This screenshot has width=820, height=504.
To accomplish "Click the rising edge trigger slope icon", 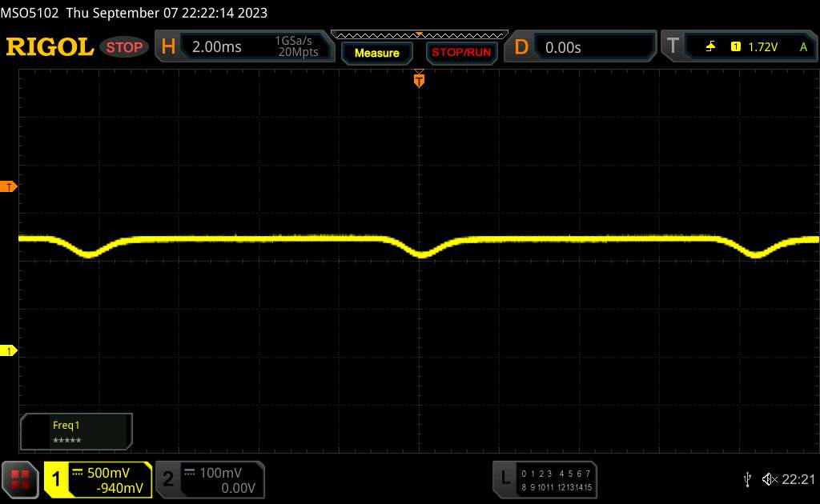I will pos(710,47).
